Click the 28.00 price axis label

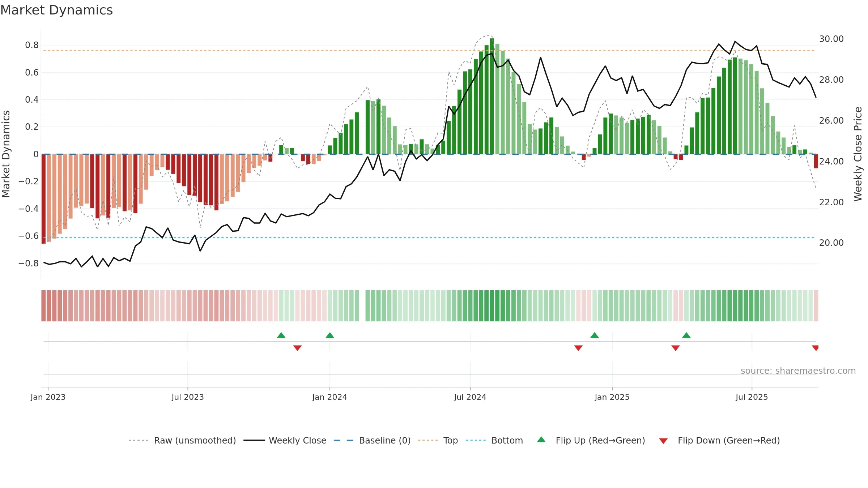coord(831,80)
